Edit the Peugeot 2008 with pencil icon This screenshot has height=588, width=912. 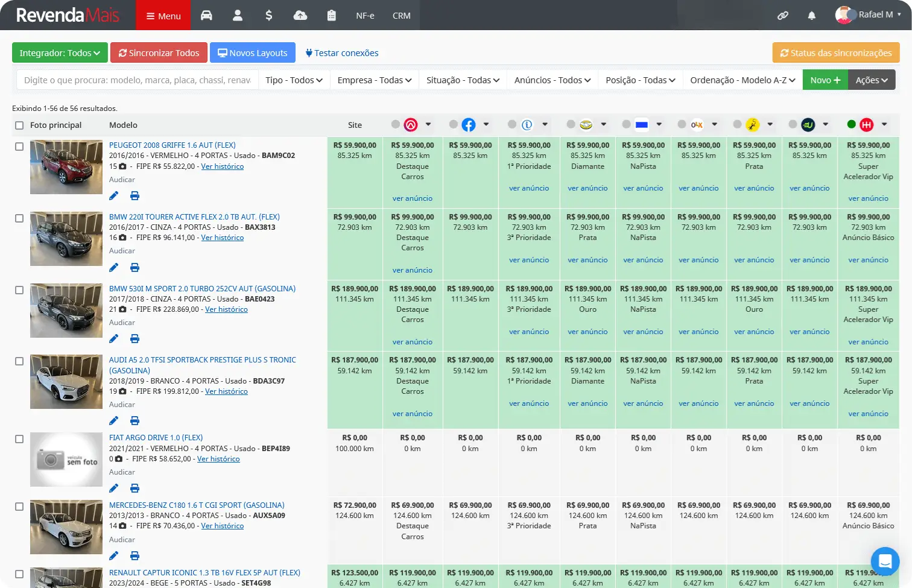click(114, 195)
